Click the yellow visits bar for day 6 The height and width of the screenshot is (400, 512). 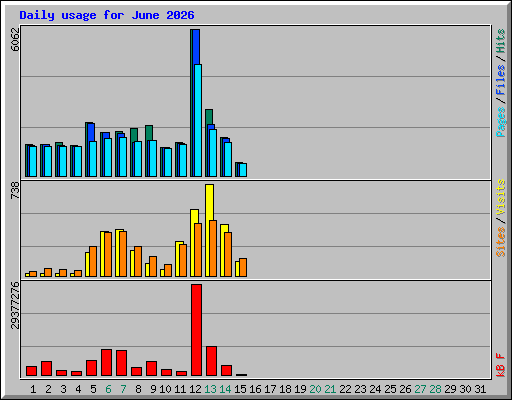[102, 254]
